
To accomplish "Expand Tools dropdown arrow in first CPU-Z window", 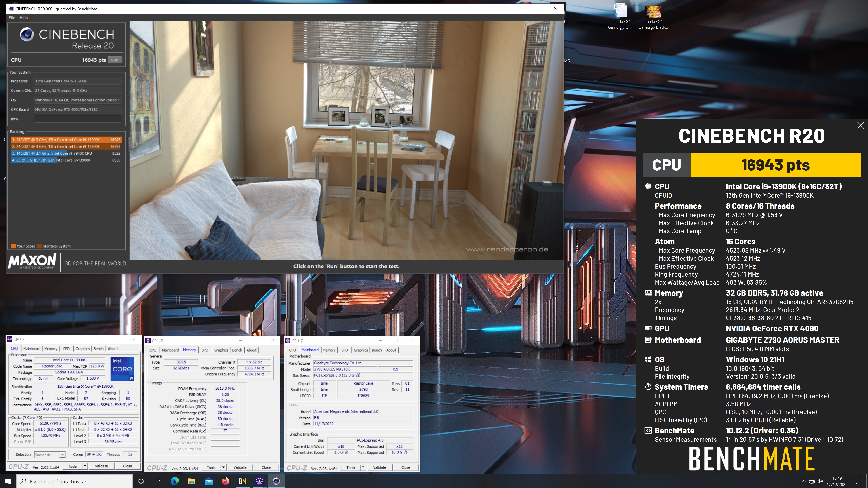I will [85, 466].
